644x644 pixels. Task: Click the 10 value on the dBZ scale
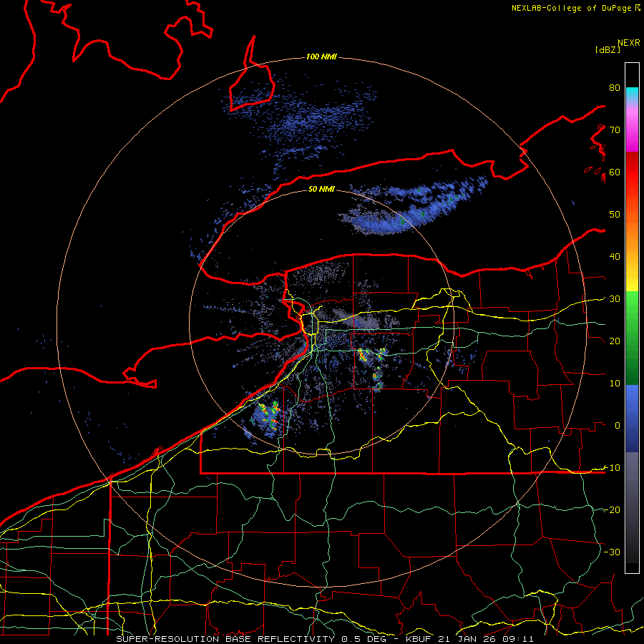point(615,384)
